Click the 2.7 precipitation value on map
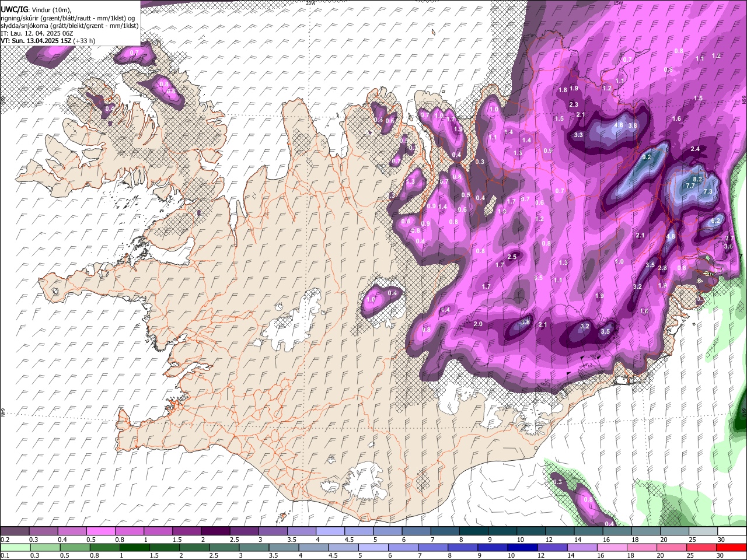Screen dimensions: 747x560 click(x=729, y=238)
